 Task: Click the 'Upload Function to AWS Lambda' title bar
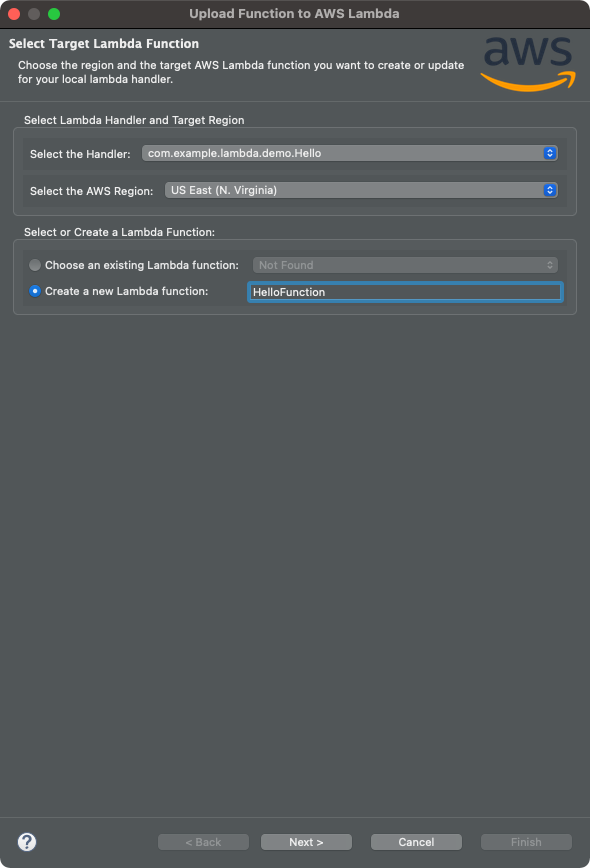point(294,14)
